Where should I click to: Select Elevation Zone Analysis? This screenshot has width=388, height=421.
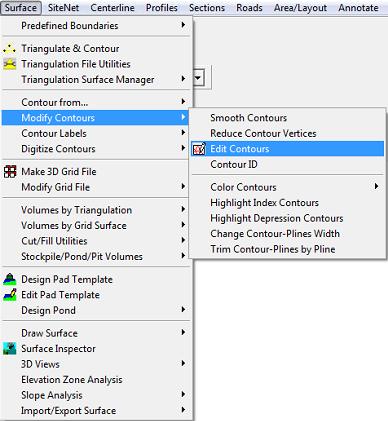[x=72, y=380]
